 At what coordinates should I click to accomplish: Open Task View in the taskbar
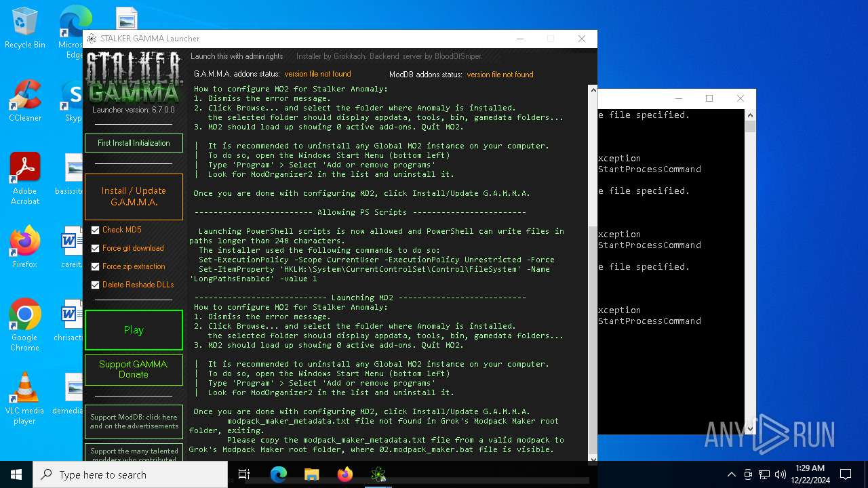click(244, 474)
